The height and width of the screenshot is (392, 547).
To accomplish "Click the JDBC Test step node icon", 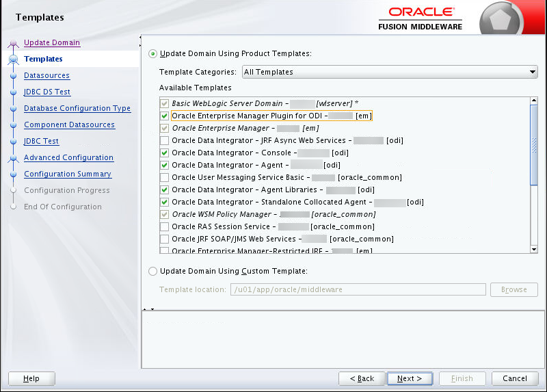I will click(x=14, y=142).
